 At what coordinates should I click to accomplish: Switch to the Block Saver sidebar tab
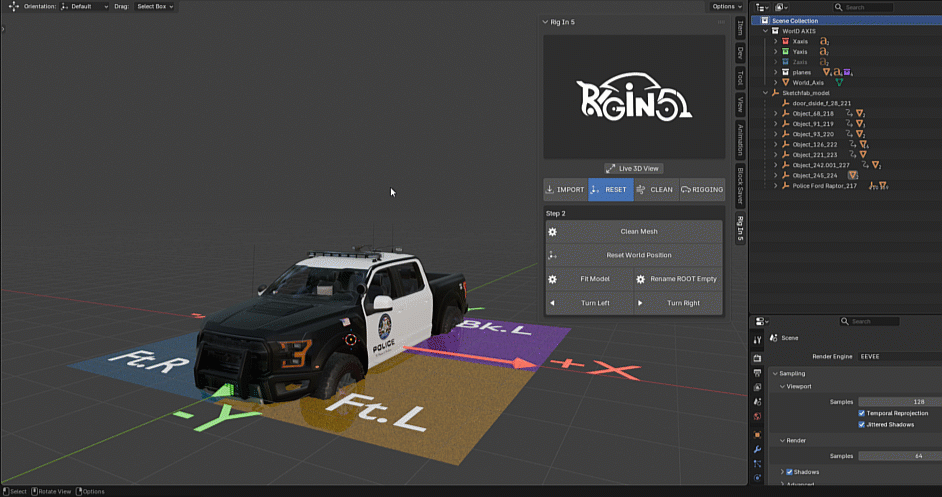(740, 185)
